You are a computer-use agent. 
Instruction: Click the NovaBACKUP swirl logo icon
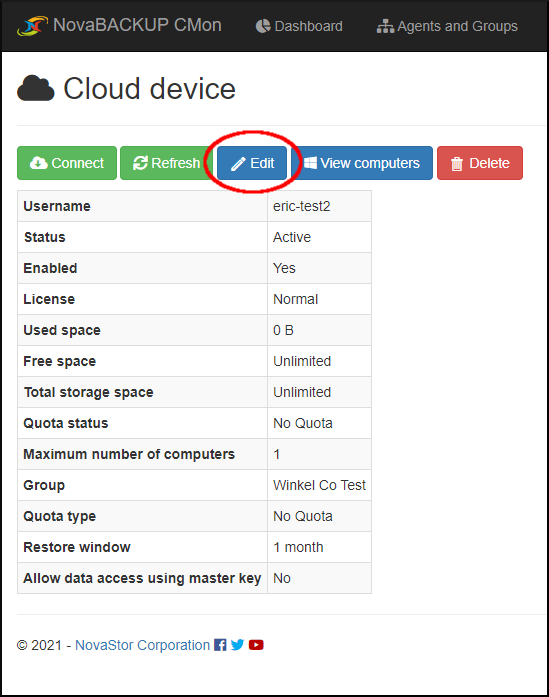(x=32, y=26)
